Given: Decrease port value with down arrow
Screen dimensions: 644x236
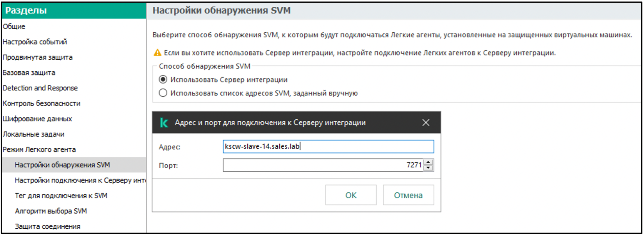Looking at the screenshot, I should click(429, 168).
